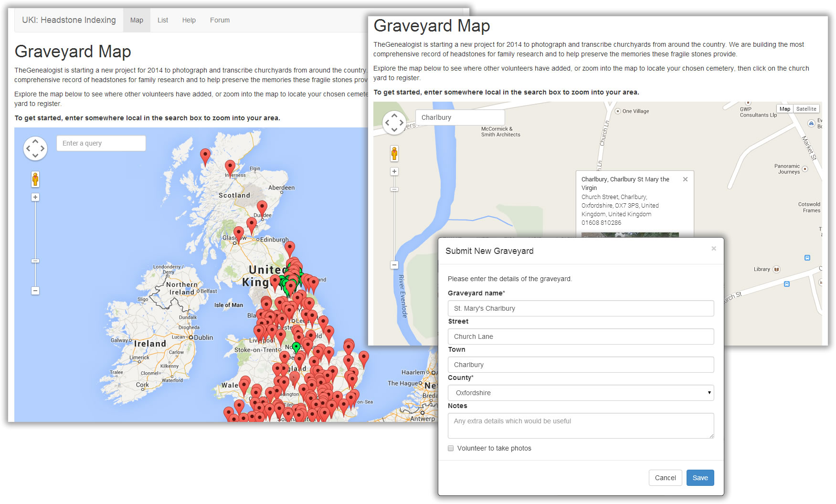Image resolution: width=836 pixels, height=504 pixels.
Task: Click the Panoramic Journeys place marker
Action: [805, 169]
